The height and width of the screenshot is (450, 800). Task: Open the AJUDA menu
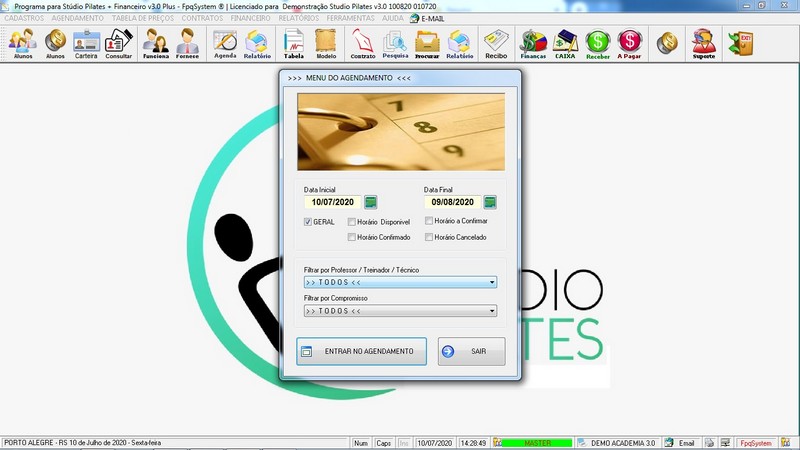(x=393, y=18)
